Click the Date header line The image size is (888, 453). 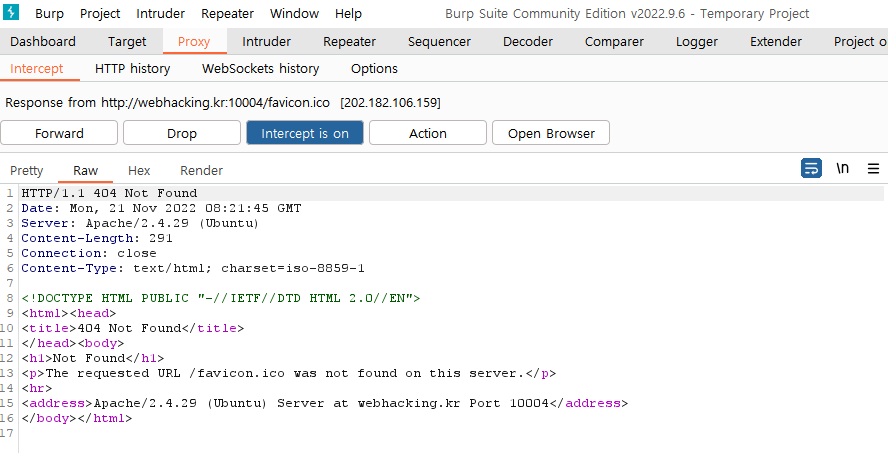pyautogui.click(x=161, y=208)
